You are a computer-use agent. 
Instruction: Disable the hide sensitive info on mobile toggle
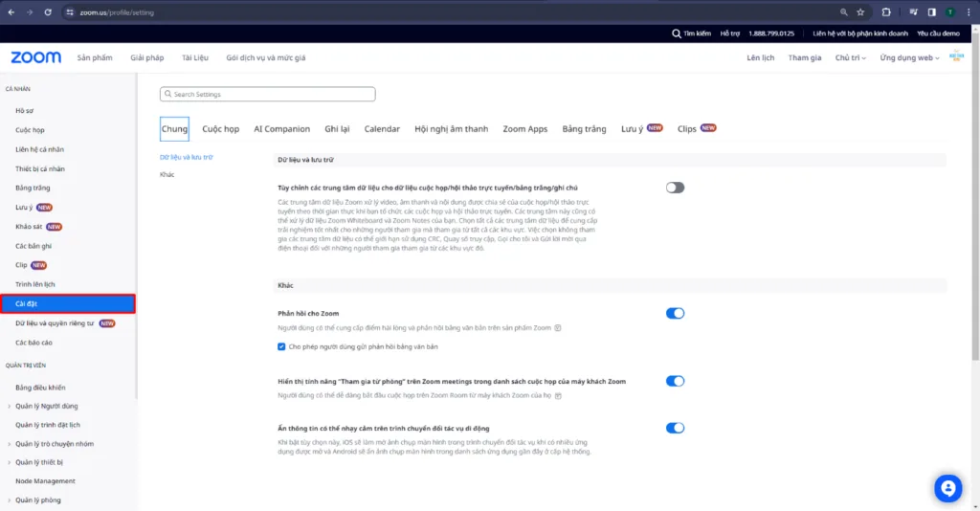(675, 428)
